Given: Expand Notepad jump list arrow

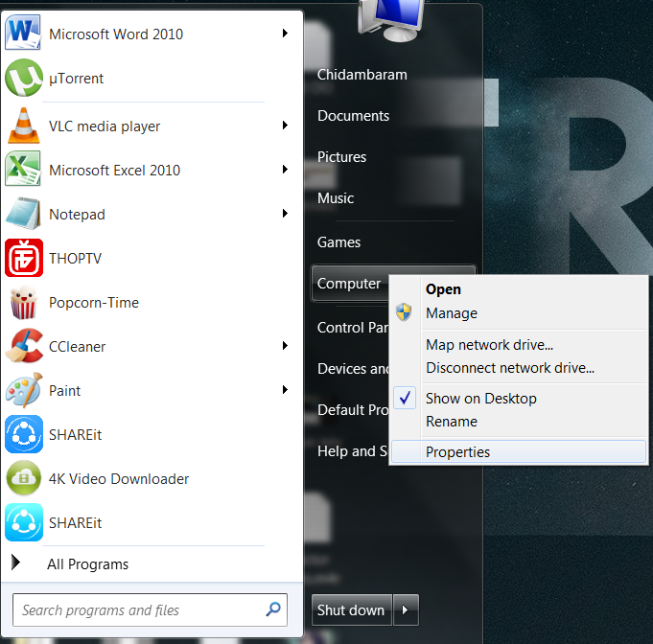Looking at the screenshot, I should point(286,214).
